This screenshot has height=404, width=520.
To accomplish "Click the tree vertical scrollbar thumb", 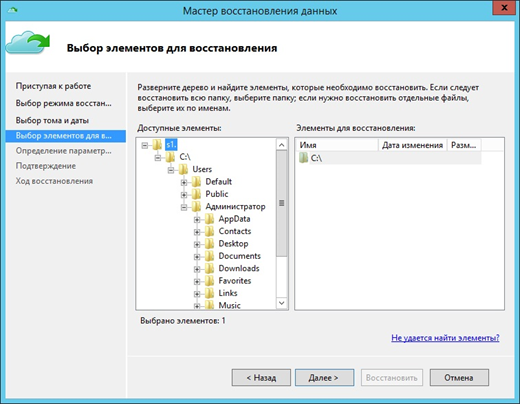I will click(282, 203).
